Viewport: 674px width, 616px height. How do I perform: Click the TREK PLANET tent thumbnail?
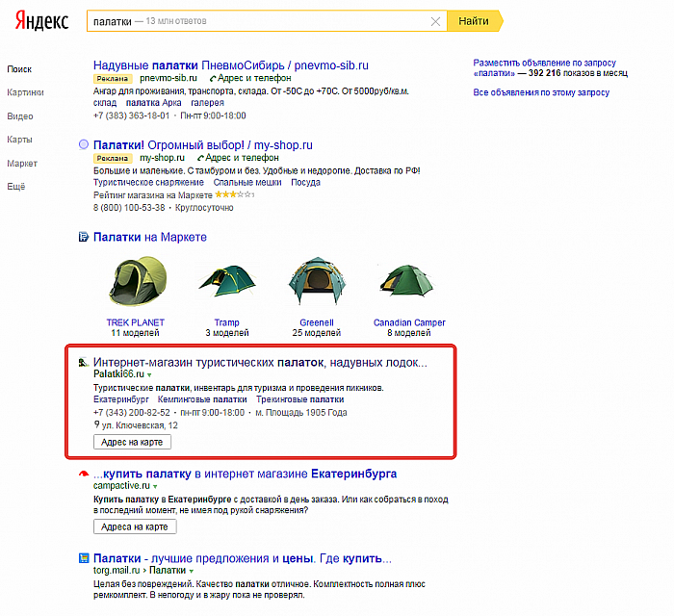138,281
